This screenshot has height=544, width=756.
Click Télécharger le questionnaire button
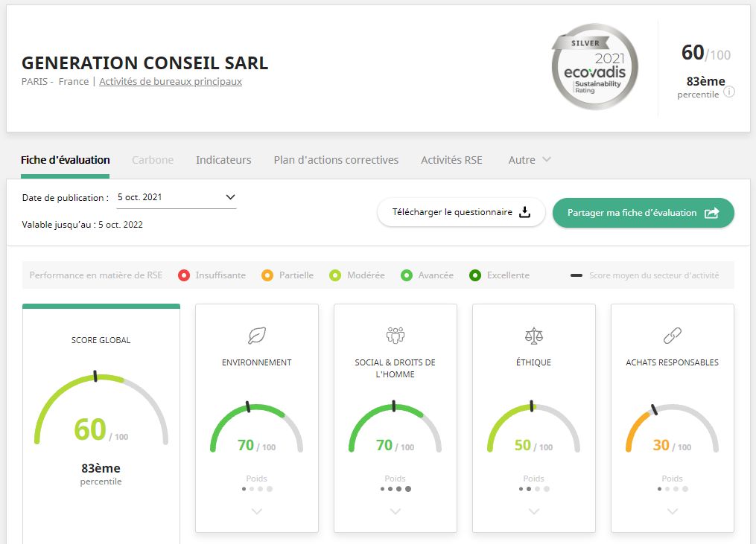click(x=461, y=213)
